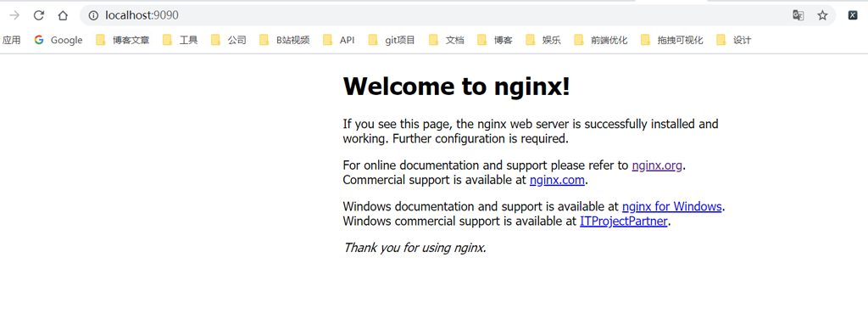
Task: View site information icon in address bar
Action: (x=93, y=15)
